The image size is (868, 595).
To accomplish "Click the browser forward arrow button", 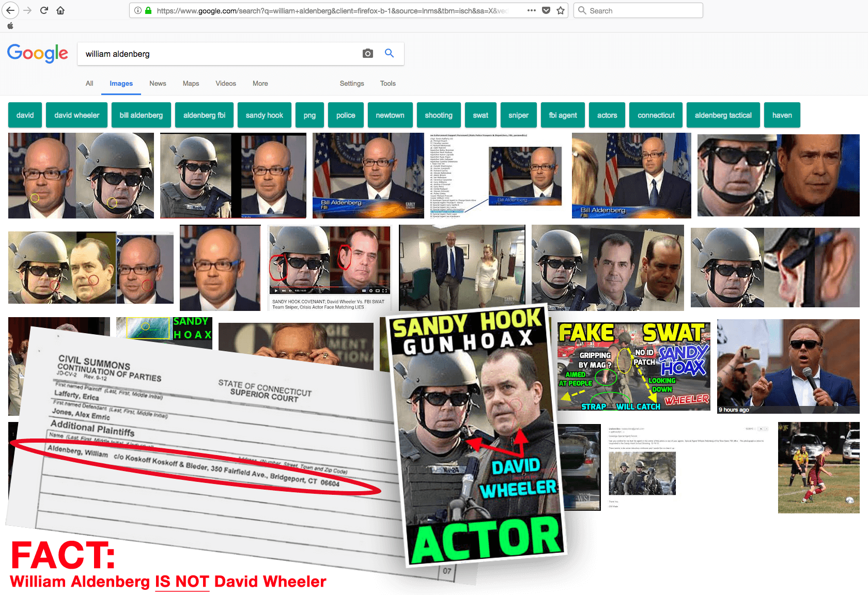I will point(27,10).
